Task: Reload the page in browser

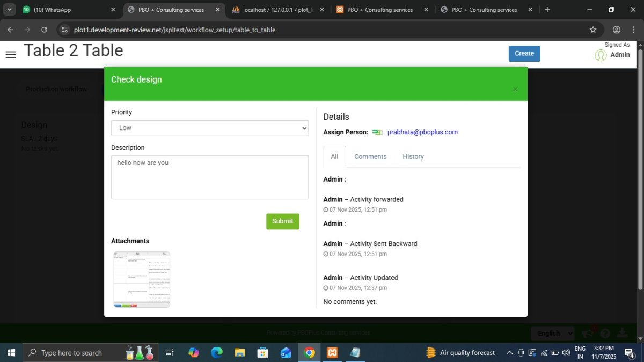Action: click(44, 30)
